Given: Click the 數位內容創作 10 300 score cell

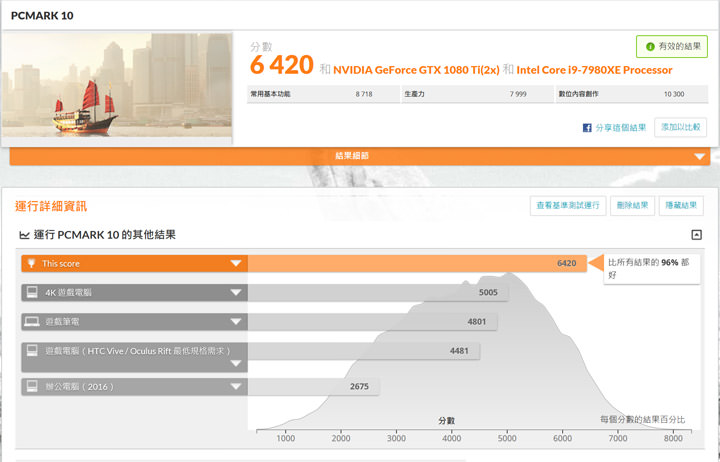Looking at the screenshot, I should (x=632, y=94).
